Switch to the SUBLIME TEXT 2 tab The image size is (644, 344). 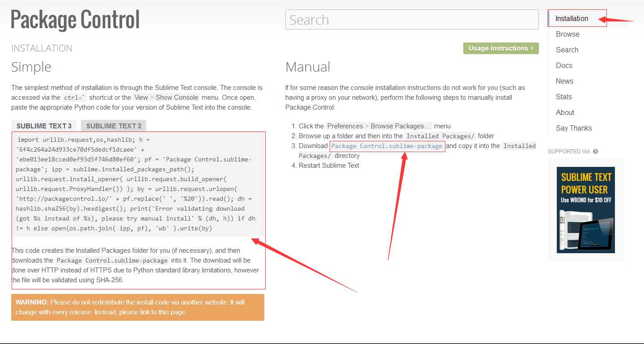pyautogui.click(x=114, y=126)
